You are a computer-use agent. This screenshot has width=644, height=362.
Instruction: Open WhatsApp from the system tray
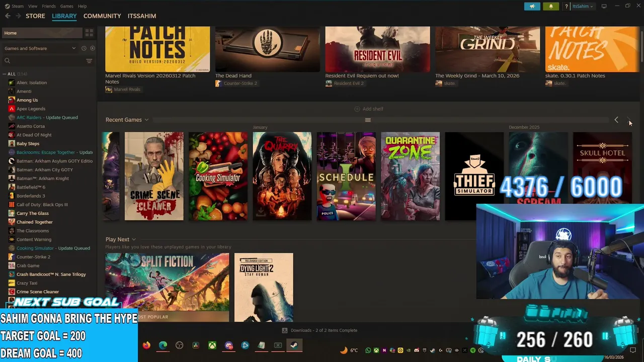coord(368,350)
